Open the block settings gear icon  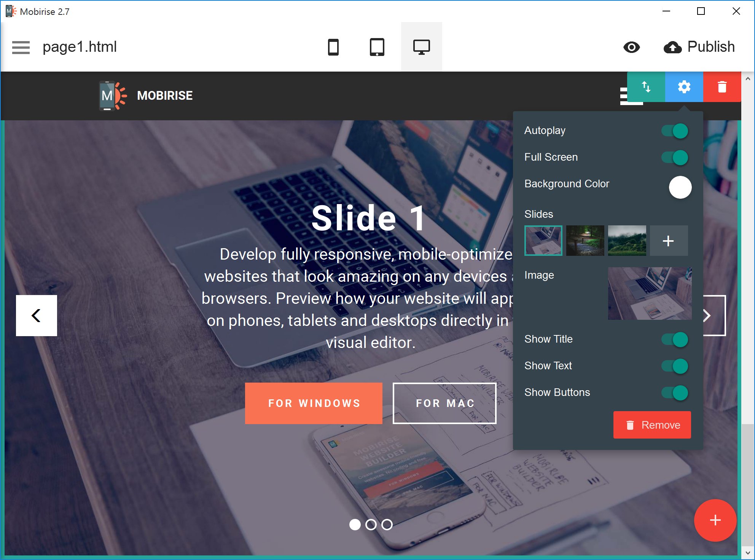point(683,87)
